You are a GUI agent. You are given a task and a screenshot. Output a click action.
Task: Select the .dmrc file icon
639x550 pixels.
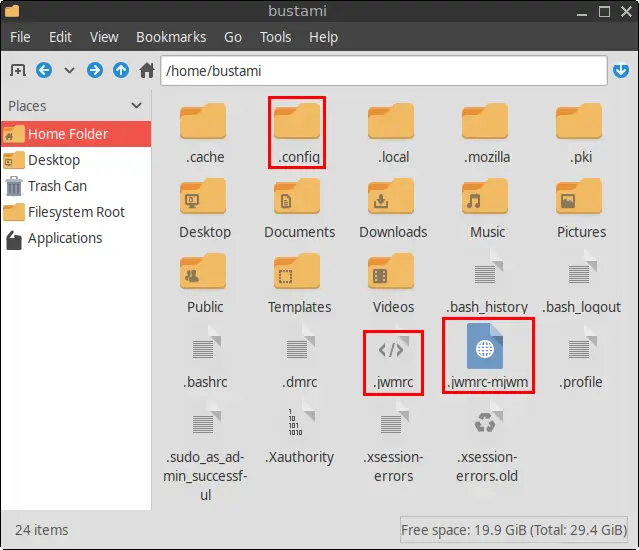[x=299, y=345]
